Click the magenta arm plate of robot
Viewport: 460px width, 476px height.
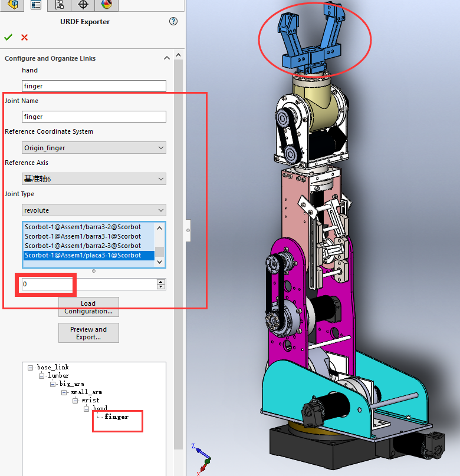point(288,292)
